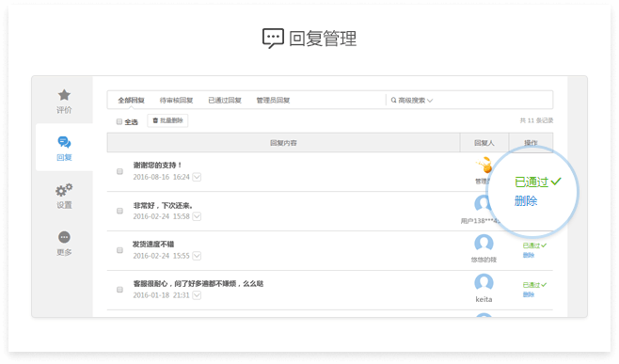Check the box for 非常好，下次还来 reply
The width and height of the screenshot is (619, 364).
pyautogui.click(x=119, y=211)
